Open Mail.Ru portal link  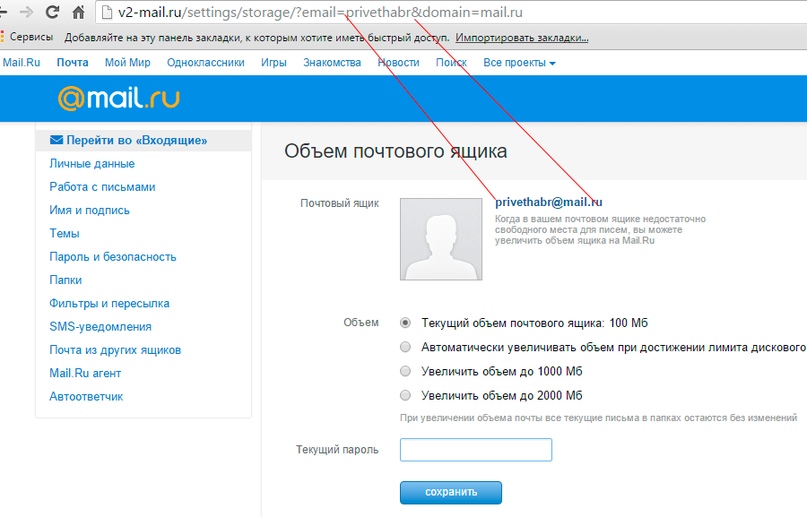(21, 63)
